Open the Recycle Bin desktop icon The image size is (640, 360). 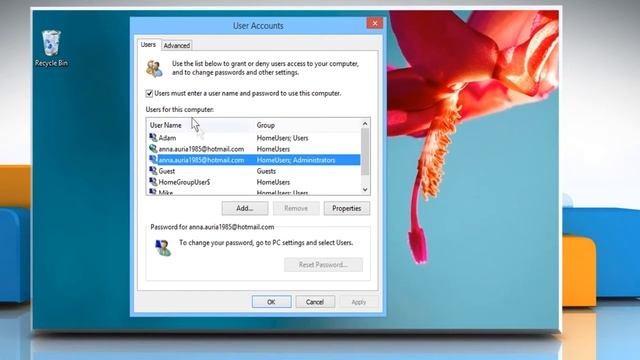51,48
